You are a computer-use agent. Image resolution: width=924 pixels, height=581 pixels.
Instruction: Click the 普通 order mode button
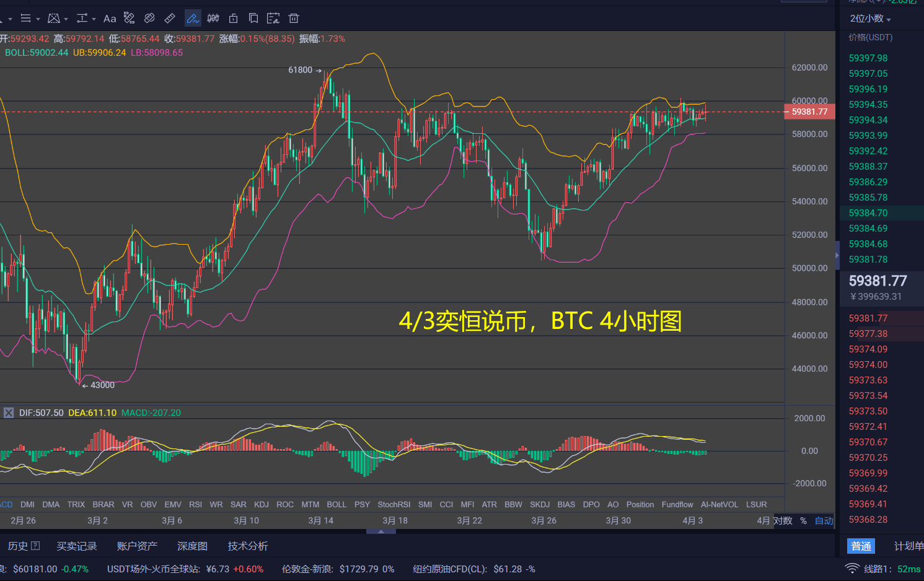coord(861,546)
